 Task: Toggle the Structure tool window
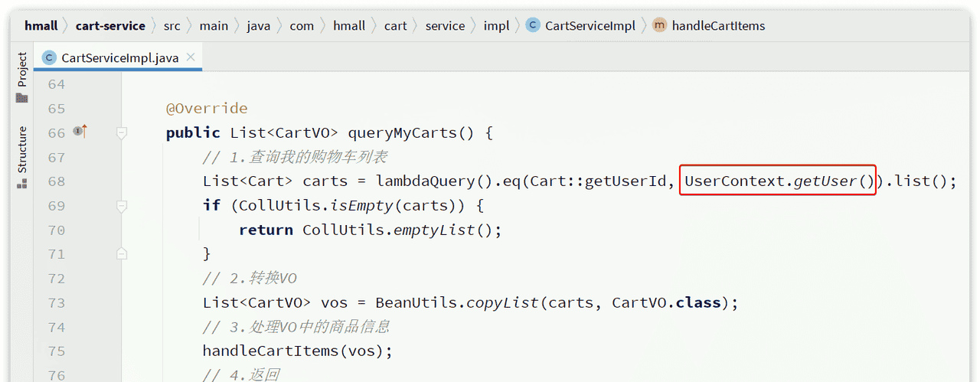tap(21, 149)
